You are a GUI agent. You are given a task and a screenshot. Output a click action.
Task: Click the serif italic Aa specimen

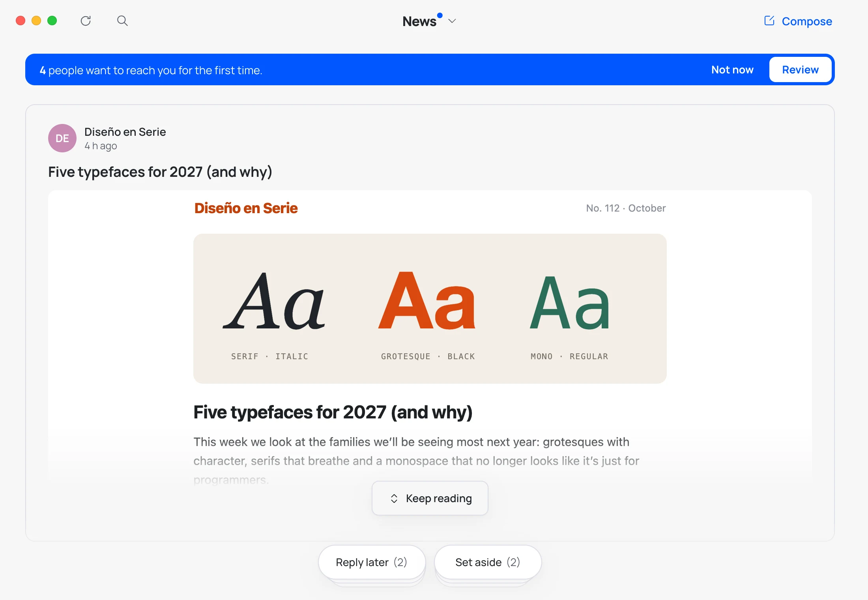(274, 301)
